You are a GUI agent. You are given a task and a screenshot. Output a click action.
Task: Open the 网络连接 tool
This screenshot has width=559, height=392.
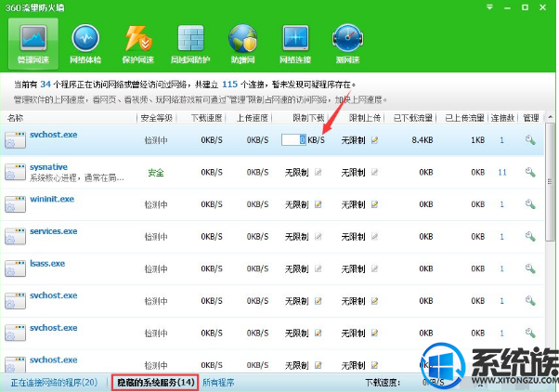click(295, 44)
